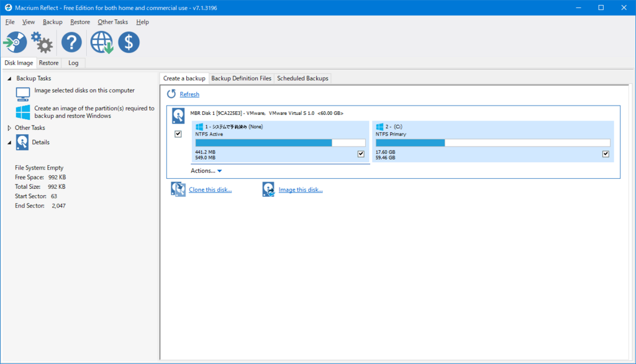Screen dimensions: 636x364
Task: Switch to the Log tab
Action: [x=73, y=63]
